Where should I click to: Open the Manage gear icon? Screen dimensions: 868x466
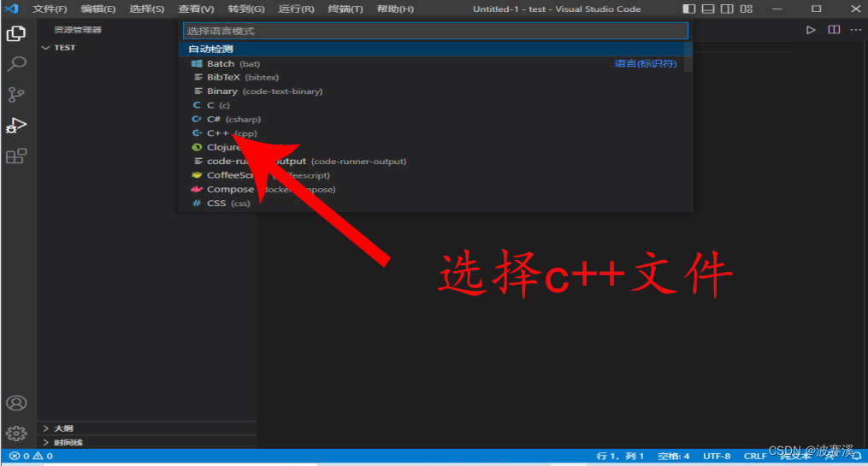coord(16,434)
